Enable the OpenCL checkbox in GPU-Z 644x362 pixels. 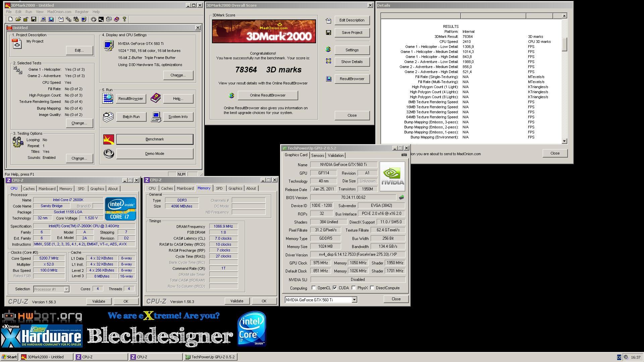coord(314,288)
